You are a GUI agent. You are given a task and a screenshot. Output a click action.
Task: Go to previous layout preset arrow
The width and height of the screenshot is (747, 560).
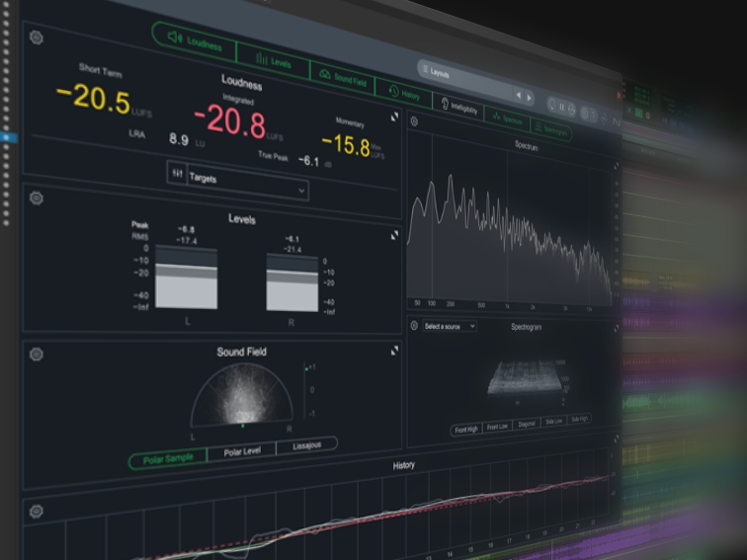[519, 95]
